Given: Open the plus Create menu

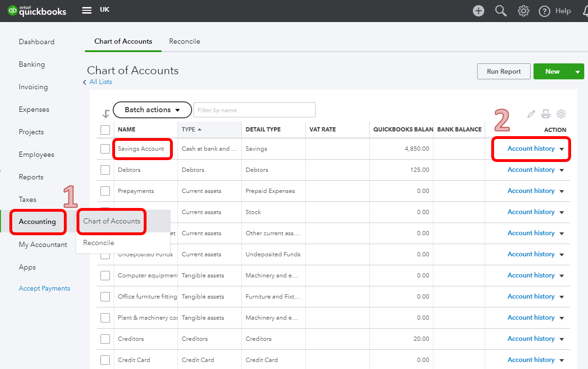Looking at the screenshot, I should coord(478,11).
